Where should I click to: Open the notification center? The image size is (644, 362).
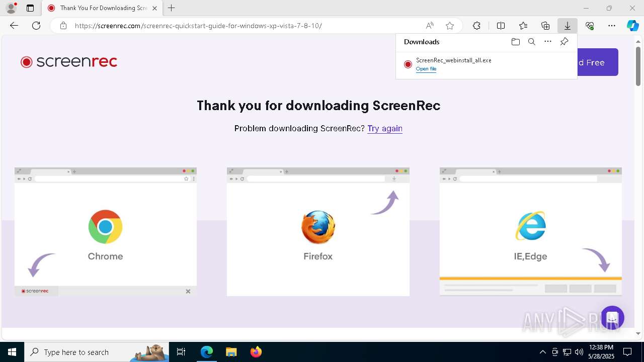point(627,352)
